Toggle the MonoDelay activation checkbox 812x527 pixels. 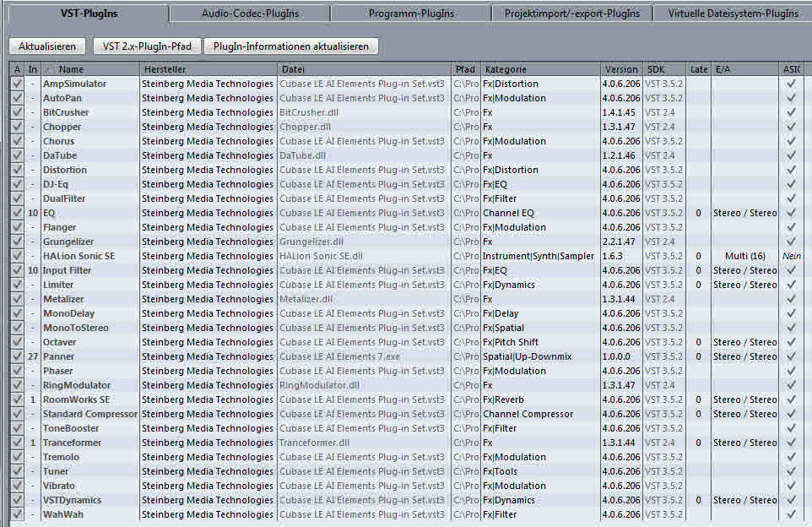pyautogui.click(x=17, y=313)
